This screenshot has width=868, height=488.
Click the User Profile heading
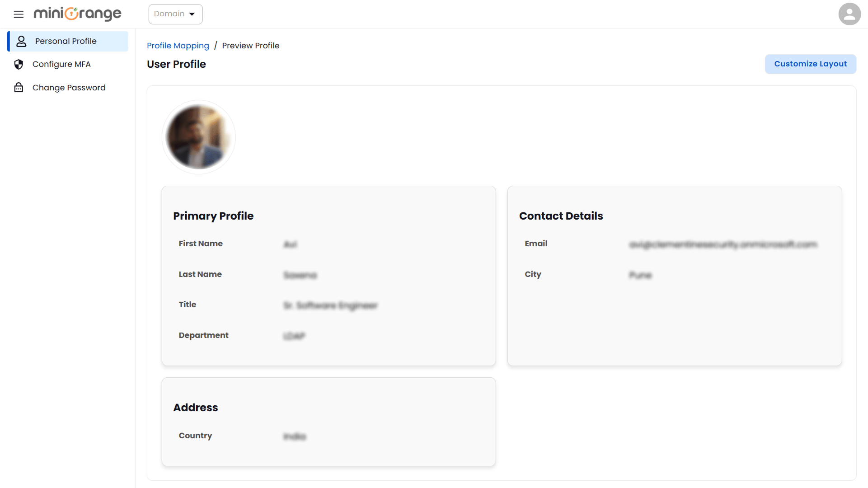(176, 64)
